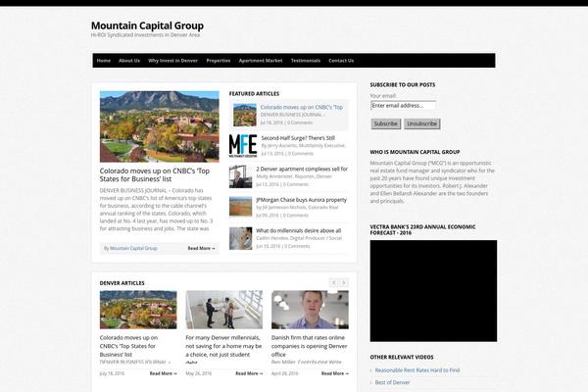Click the large Colorado campus featured image
This screenshot has height=392, width=588.
click(x=160, y=126)
